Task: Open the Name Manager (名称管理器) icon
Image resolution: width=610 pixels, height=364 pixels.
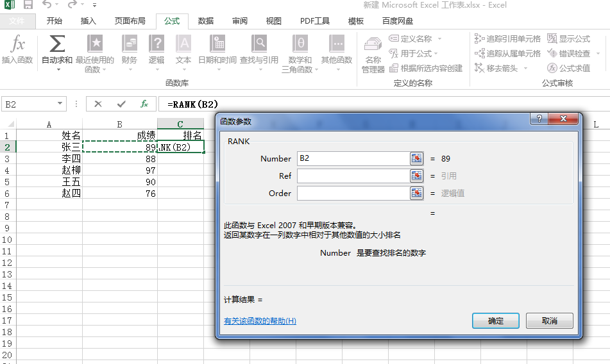Action: [x=373, y=44]
